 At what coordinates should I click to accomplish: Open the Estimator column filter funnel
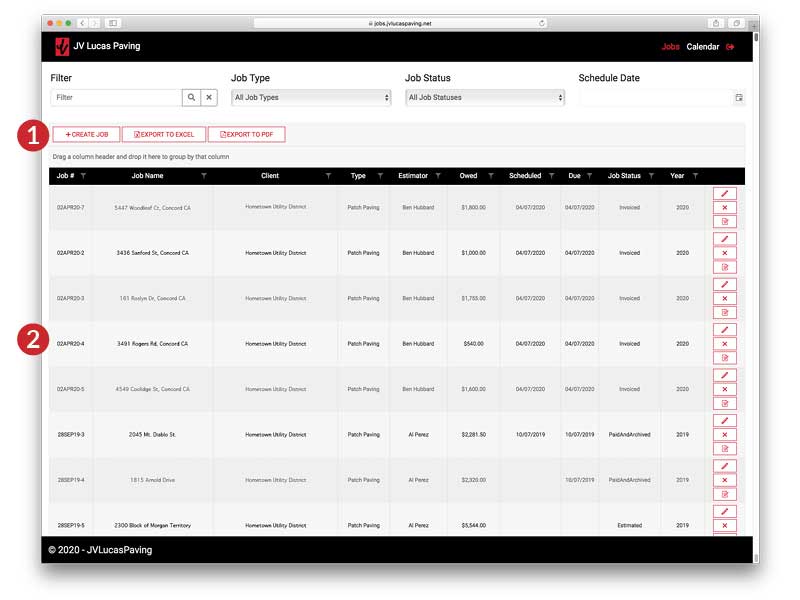[x=438, y=174]
